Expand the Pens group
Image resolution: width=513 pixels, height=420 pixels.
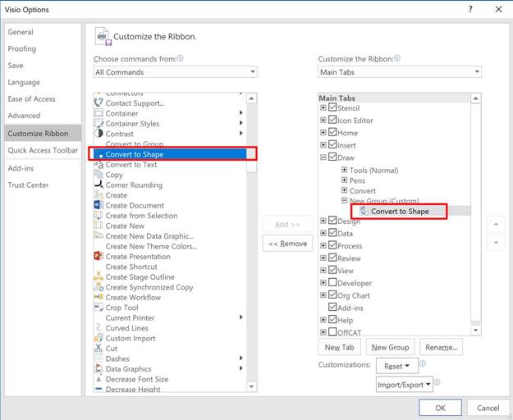click(344, 180)
